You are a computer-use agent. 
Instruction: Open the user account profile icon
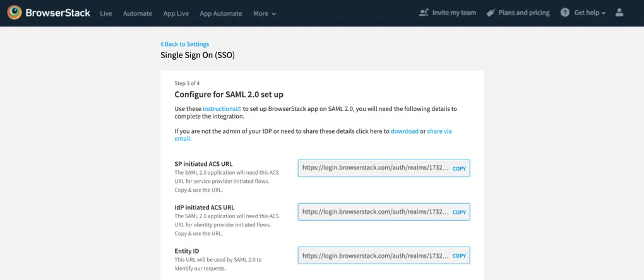[x=619, y=13]
